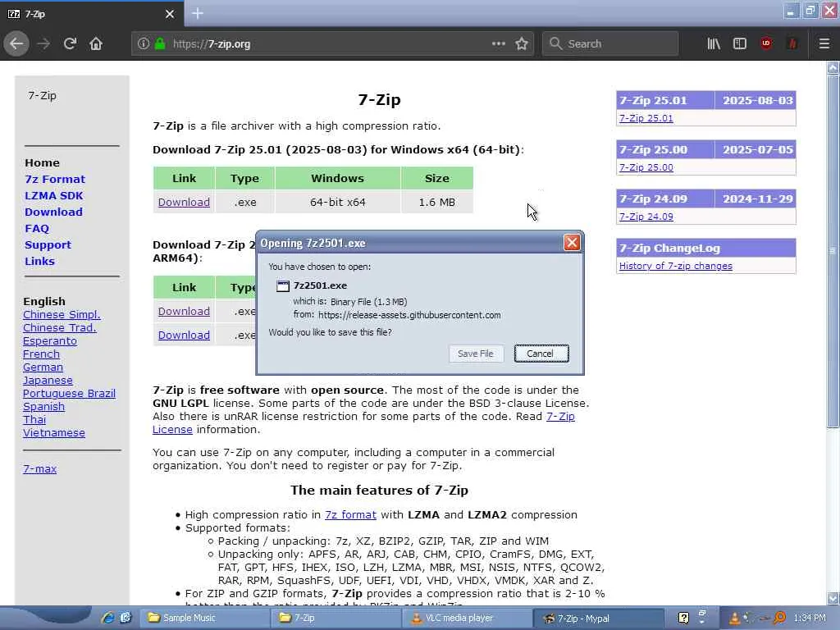Go back with the browser back arrow
Image resolution: width=840 pixels, height=630 pixels.
tap(16, 43)
